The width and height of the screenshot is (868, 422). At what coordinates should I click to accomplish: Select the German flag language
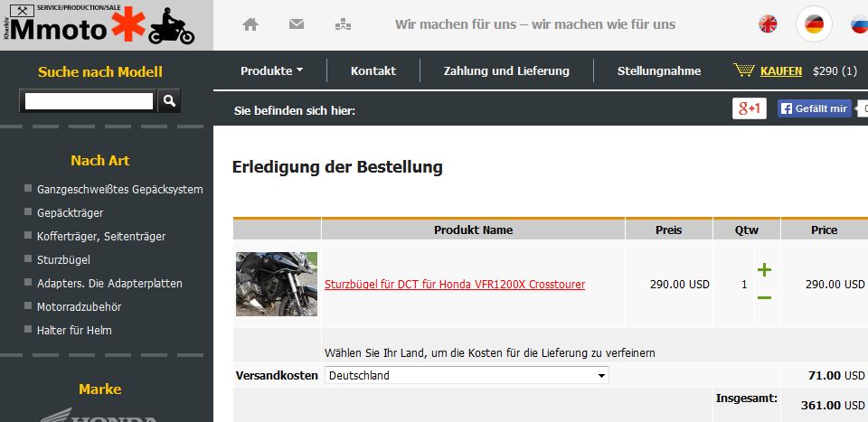(815, 24)
